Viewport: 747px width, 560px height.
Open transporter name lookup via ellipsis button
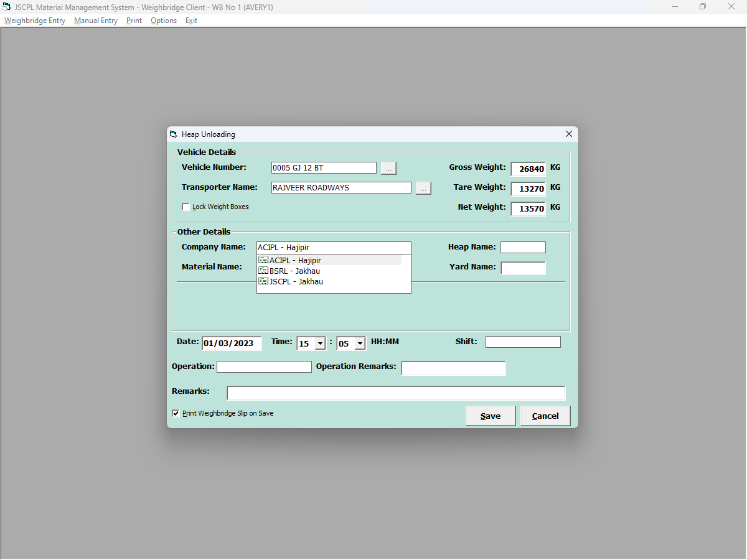(423, 187)
